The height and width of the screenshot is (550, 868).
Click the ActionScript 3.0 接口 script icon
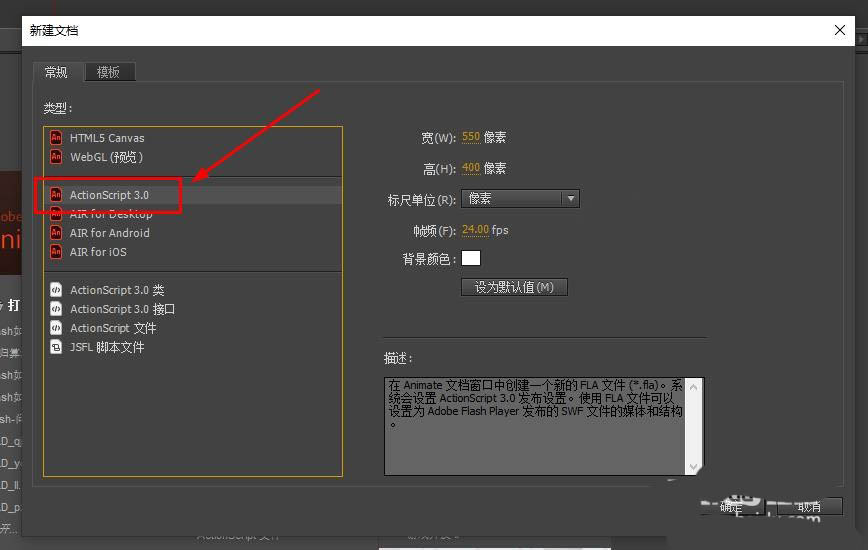(x=56, y=309)
